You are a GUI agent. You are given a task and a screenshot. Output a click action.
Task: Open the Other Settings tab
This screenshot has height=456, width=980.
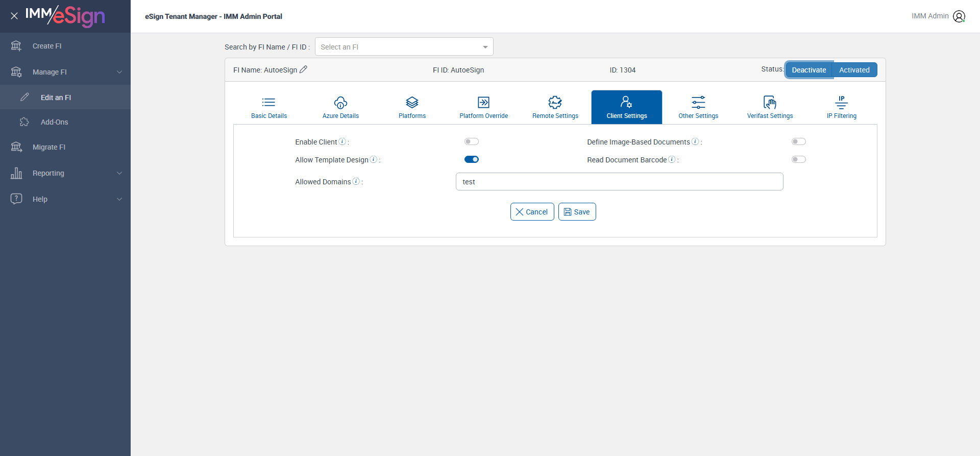point(698,107)
